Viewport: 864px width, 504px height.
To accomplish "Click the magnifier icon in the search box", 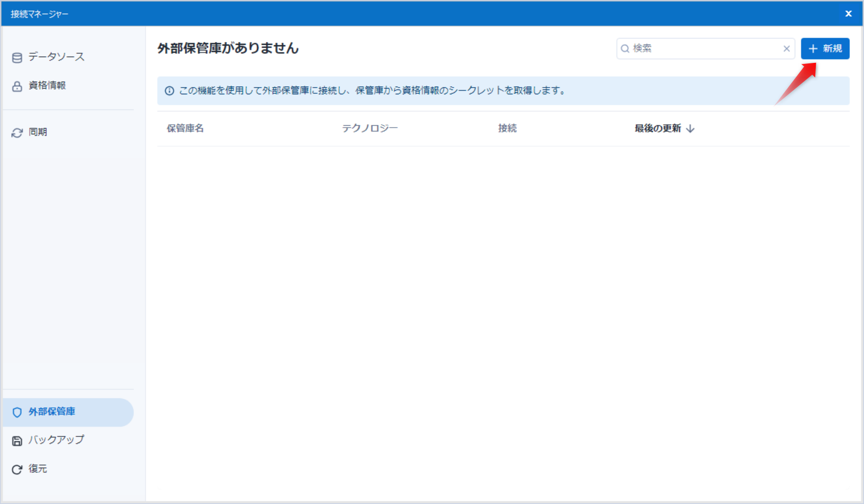I will [625, 49].
